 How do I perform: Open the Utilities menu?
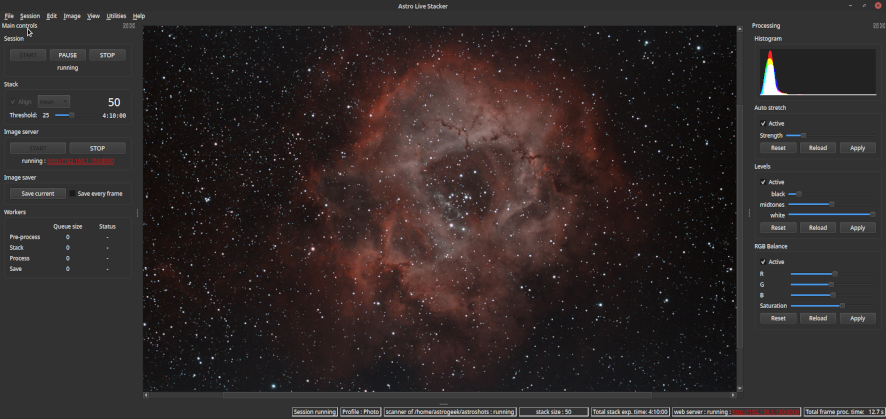[116, 16]
